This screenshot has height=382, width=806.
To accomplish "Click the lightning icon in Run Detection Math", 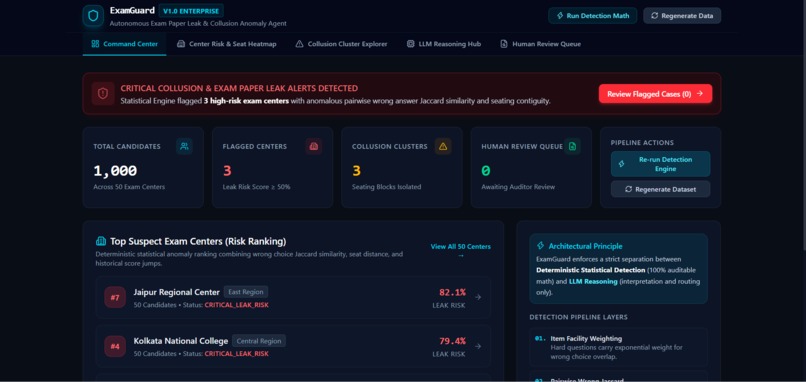I will 559,15.
